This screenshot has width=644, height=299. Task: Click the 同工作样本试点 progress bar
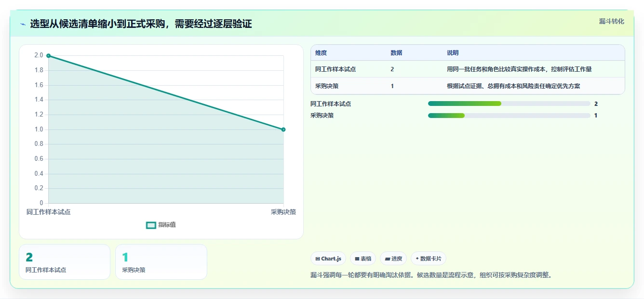tap(509, 104)
